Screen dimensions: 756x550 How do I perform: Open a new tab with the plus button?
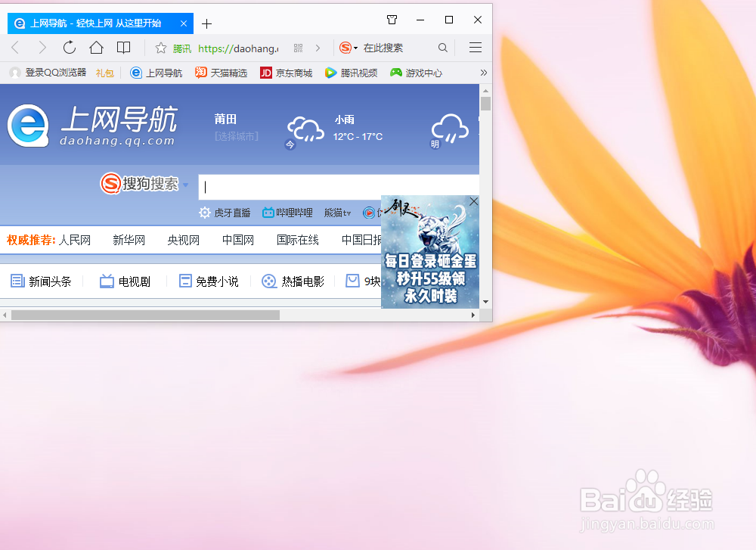206,23
